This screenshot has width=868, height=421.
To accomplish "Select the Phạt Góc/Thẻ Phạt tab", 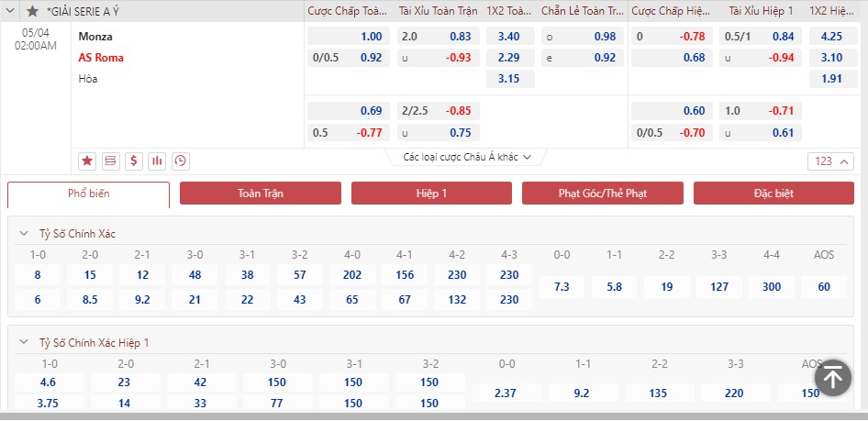I will (603, 194).
